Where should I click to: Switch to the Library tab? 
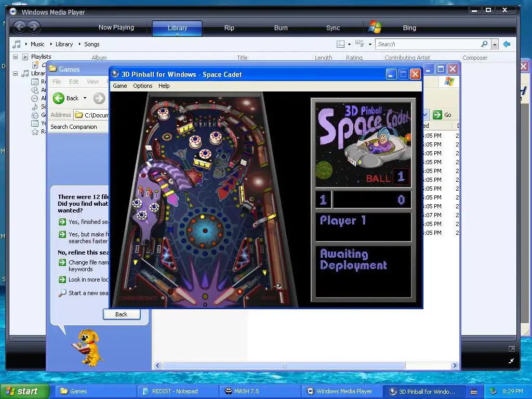pyautogui.click(x=177, y=28)
